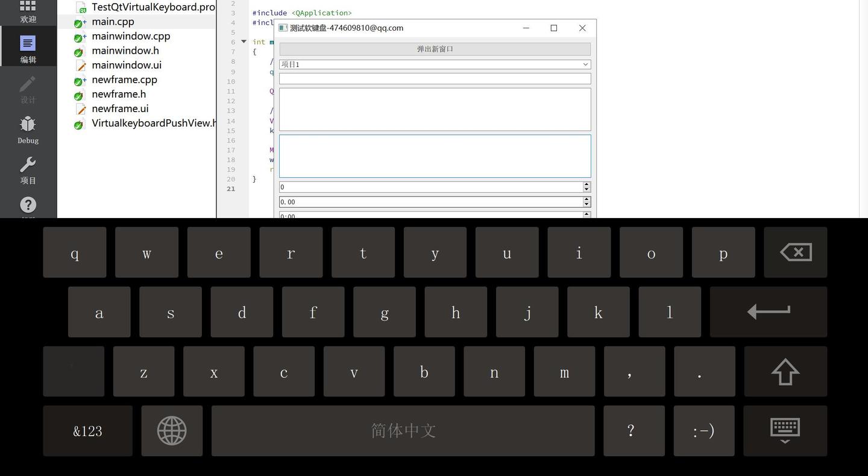This screenshot has width=868, height=476.
Task: Tap the g key
Action: (385, 312)
